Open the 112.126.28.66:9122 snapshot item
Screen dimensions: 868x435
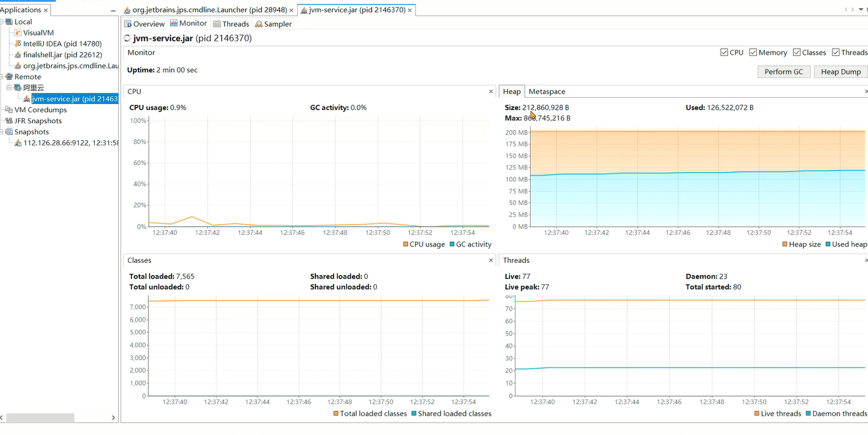click(x=70, y=143)
